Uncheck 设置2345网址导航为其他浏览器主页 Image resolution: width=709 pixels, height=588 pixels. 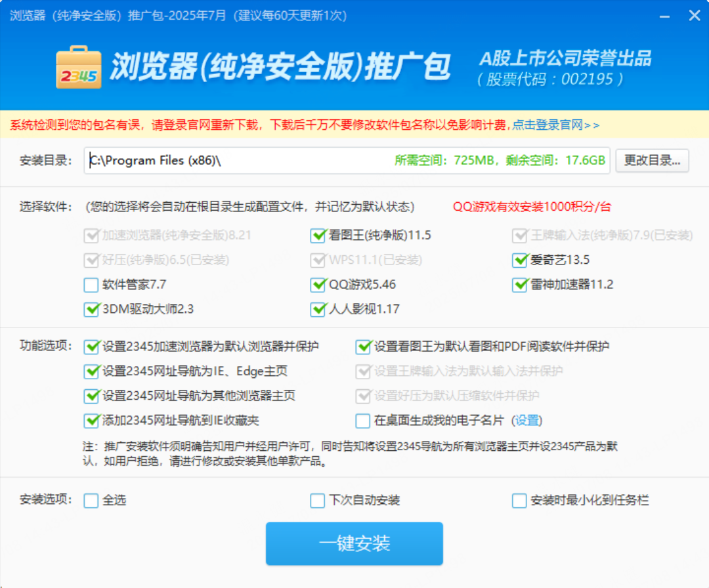tap(91, 396)
